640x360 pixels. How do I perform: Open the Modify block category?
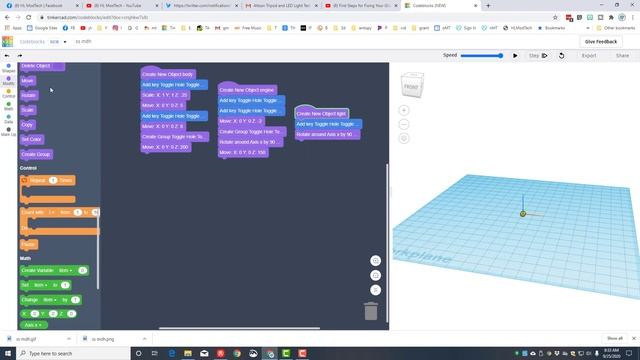pos(9,81)
